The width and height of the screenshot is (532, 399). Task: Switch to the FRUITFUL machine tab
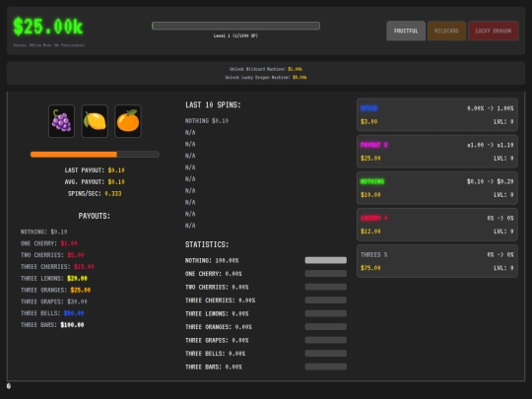pos(406,31)
